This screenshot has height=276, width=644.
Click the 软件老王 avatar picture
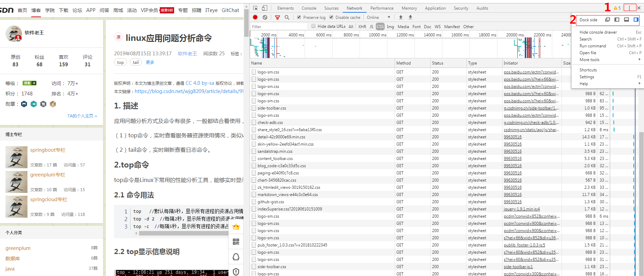[x=14, y=34]
